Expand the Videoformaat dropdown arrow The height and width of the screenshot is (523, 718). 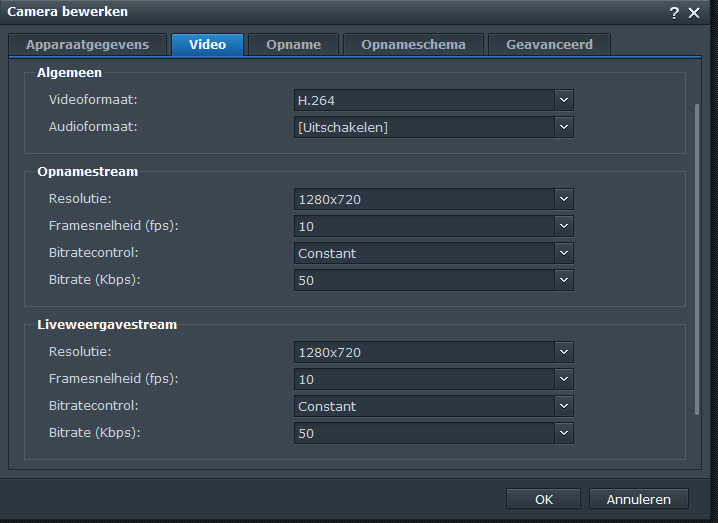pos(564,100)
